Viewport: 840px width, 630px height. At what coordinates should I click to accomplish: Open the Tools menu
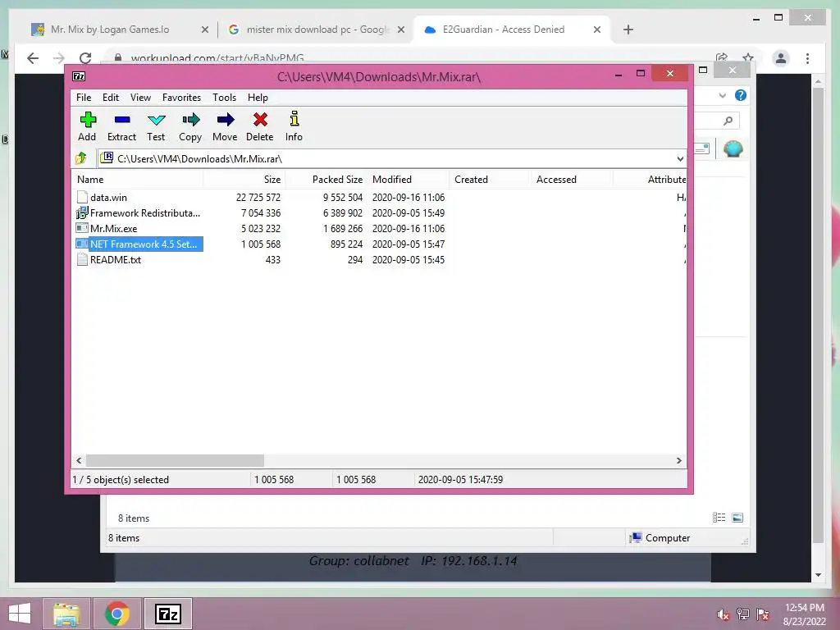pos(224,98)
